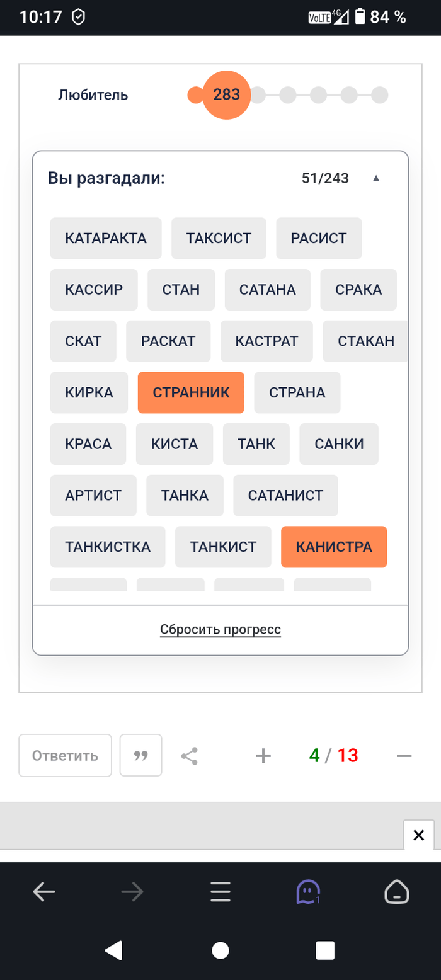Click the Ответить button
441x980 pixels.
point(66,755)
